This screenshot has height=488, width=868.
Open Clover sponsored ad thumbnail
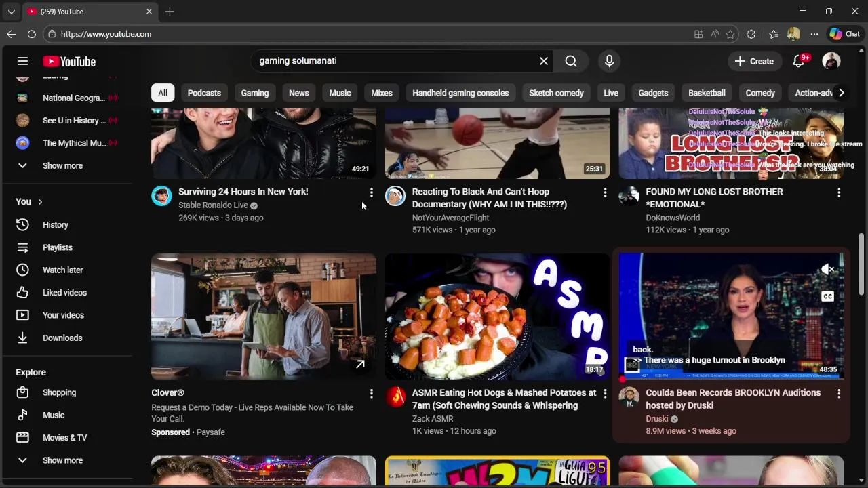tap(264, 317)
